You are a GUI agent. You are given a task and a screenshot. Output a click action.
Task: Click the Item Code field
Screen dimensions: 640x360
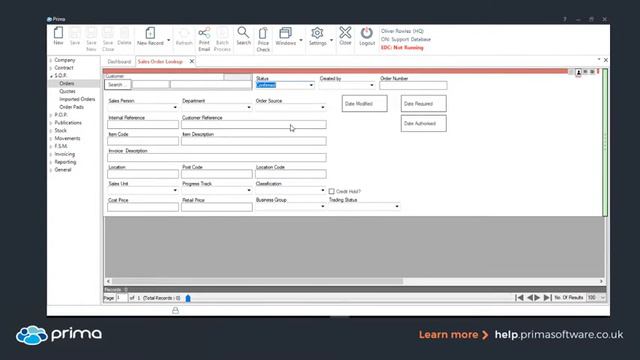(143, 141)
